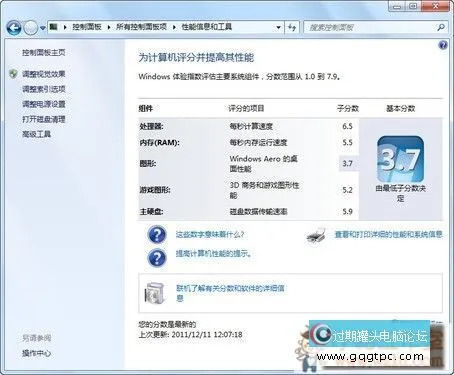Click question icon beside 提高计算机性能的提示

[x=157, y=257]
